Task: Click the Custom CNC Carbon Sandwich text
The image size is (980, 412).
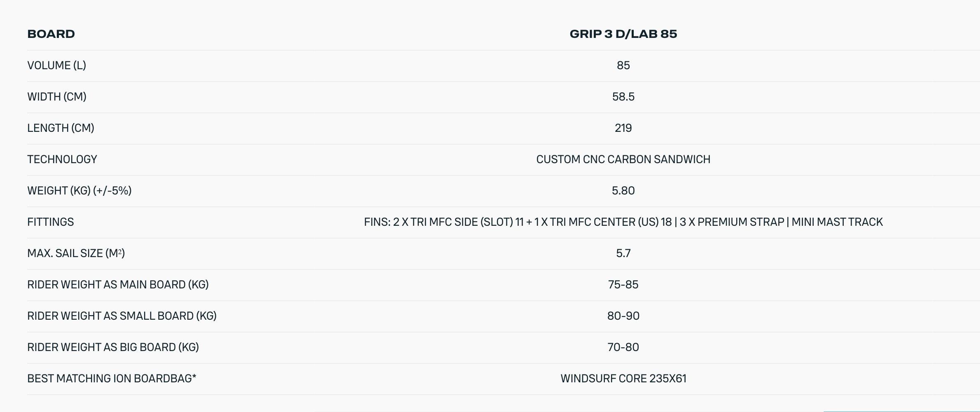Action: pyautogui.click(x=623, y=159)
